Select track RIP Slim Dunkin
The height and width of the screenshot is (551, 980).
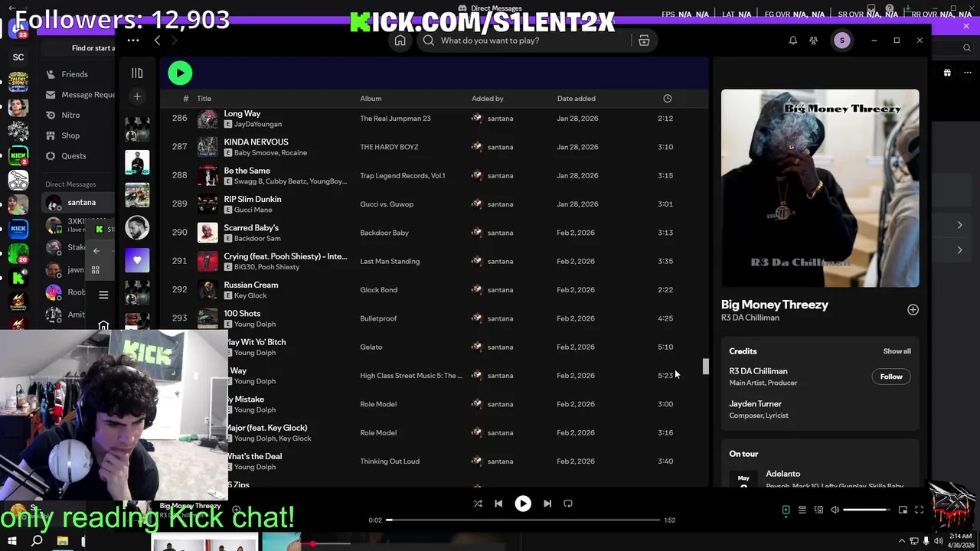[x=253, y=199]
